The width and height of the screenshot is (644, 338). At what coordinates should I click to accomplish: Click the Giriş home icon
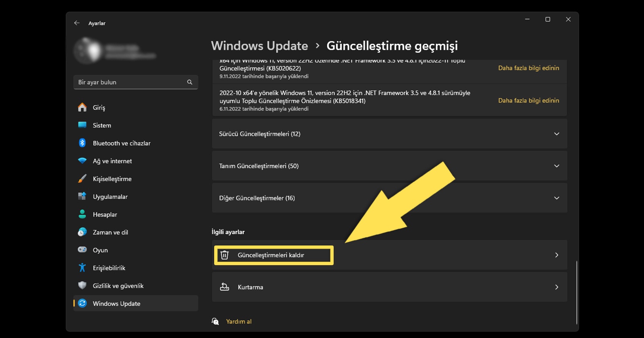click(82, 107)
